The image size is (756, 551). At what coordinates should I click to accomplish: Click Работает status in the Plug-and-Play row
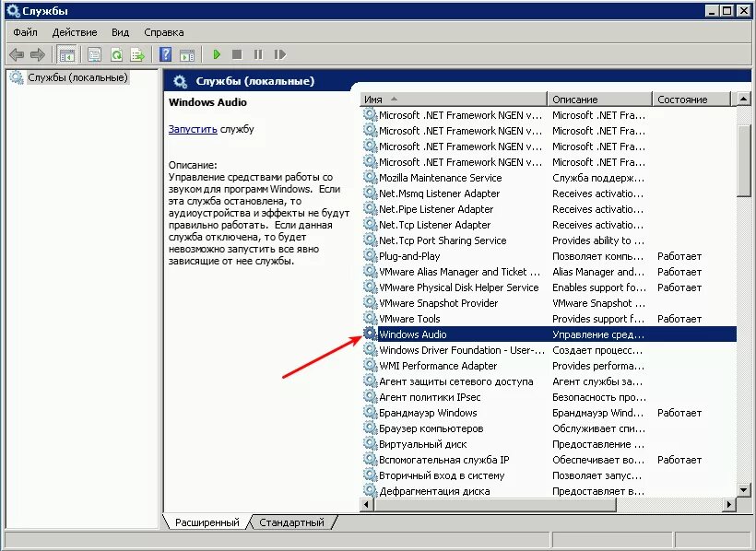[x=679, y=256]
